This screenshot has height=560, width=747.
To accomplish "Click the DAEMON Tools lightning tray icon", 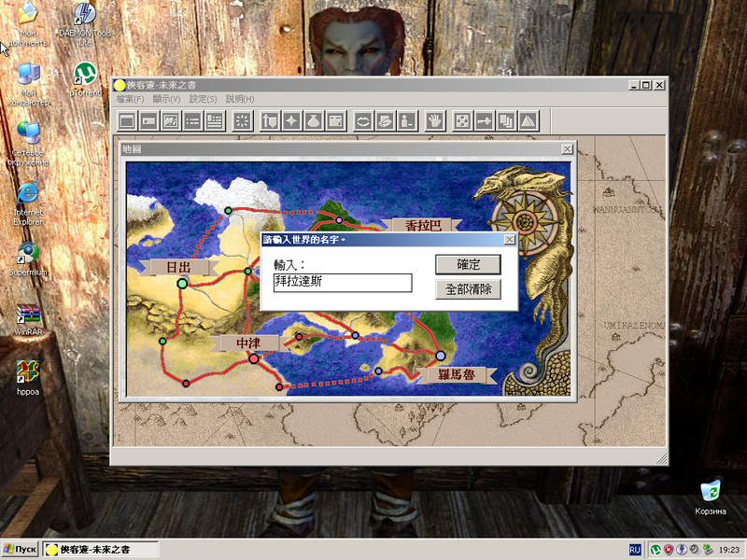I will 682,550.
